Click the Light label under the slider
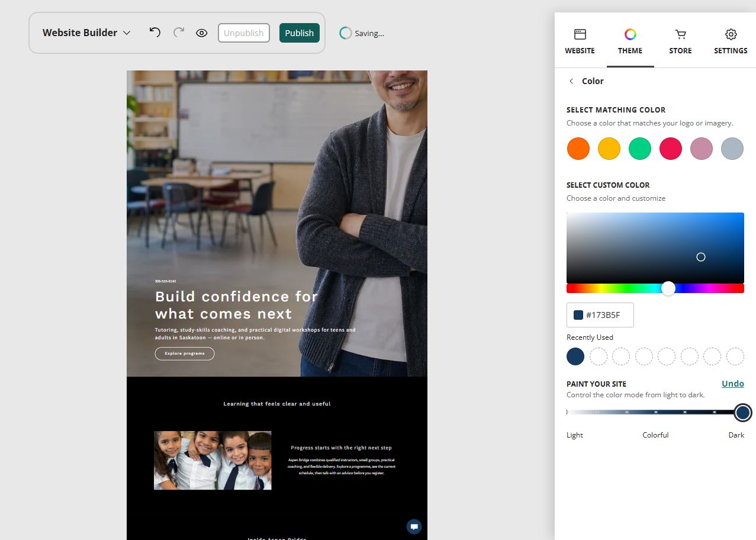 [575, 435]
